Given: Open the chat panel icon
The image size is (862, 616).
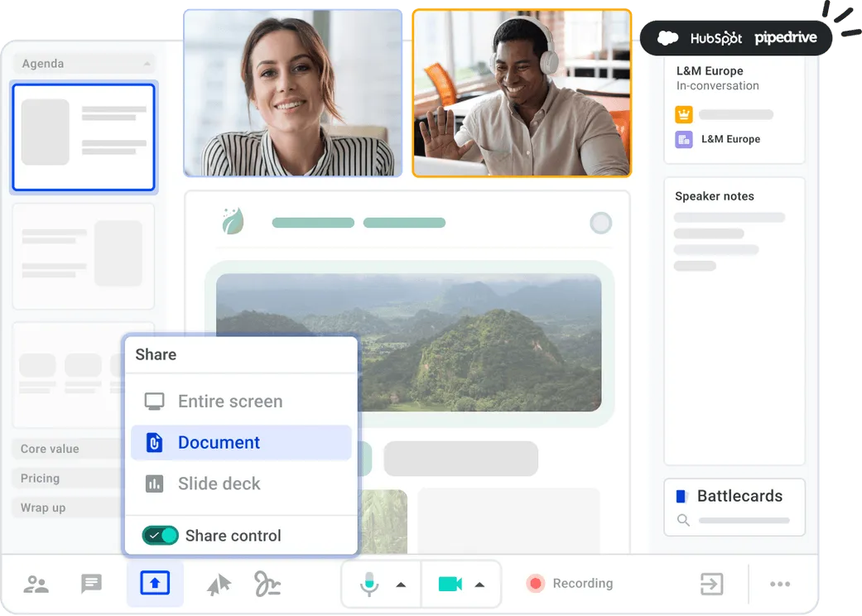Looking at the screenshot, I should click(x=91, y=584).
